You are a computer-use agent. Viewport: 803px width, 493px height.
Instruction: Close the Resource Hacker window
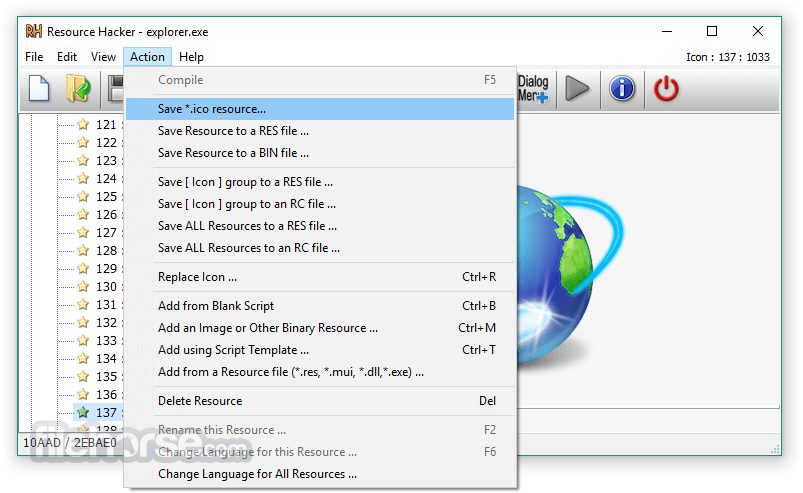(758, 31)
